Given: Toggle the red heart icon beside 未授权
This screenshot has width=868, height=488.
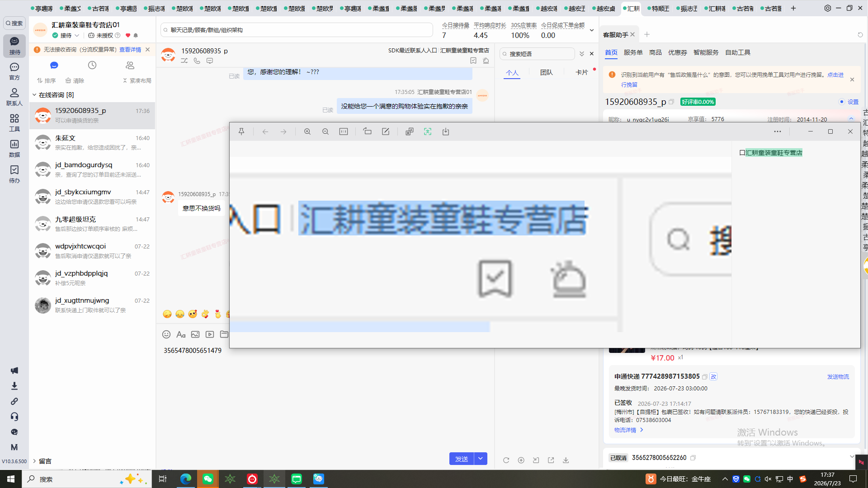Looking at the screenshot, I should click(128, 35).
